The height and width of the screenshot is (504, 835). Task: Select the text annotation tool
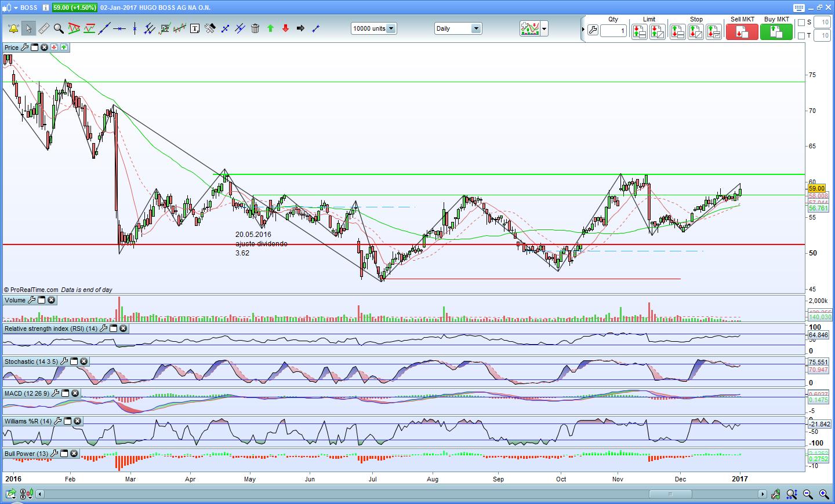pos(195,28)
